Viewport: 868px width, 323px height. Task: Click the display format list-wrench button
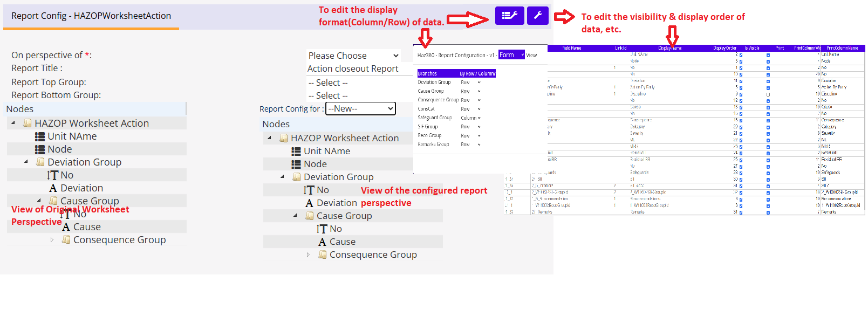[x=509, y=16]
